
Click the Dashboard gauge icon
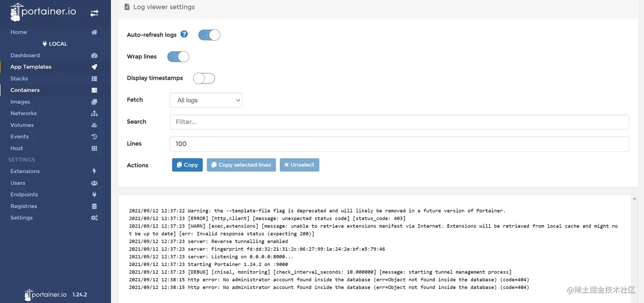pyautogui.click(x=95, y=55)
